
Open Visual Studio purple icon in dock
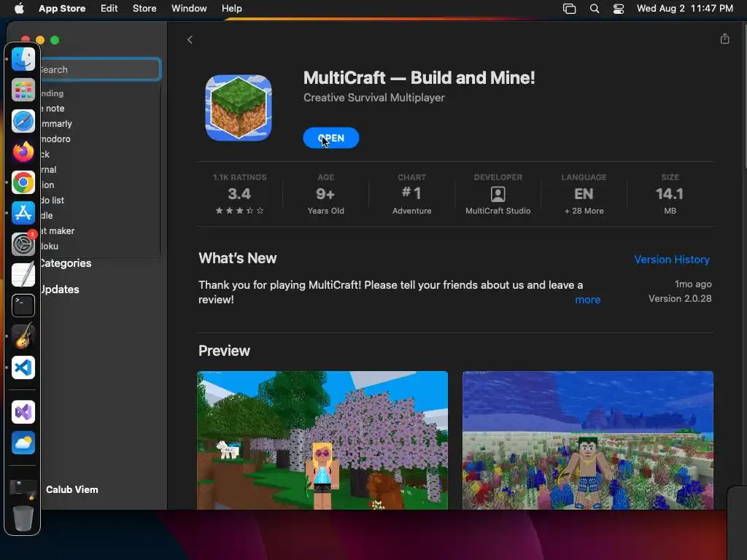(x=23, y=413)
